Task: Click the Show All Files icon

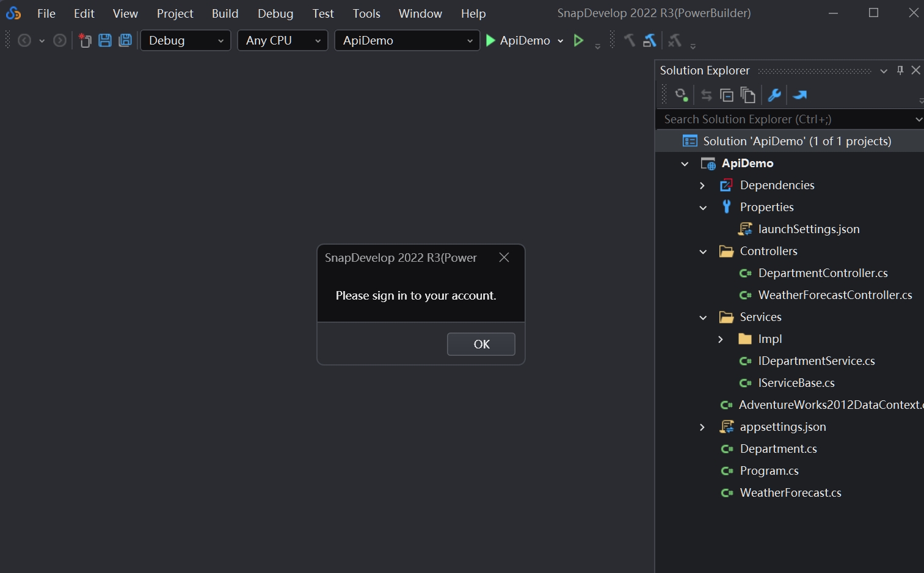Action: (x=748, y=95)
